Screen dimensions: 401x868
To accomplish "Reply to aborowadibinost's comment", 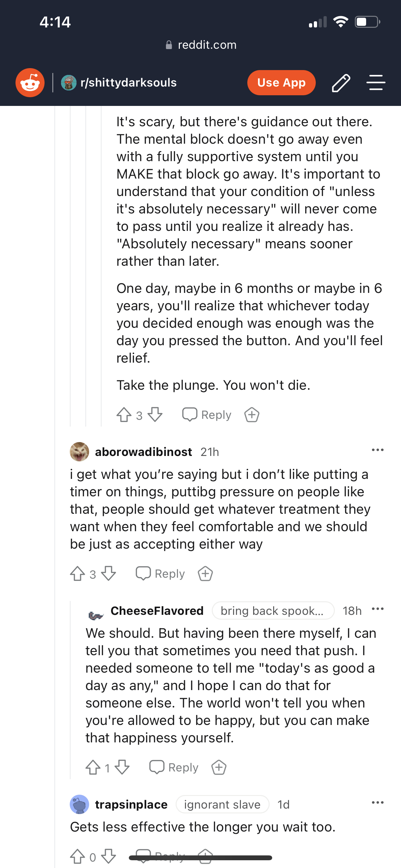I will click(x=160, y=573).
